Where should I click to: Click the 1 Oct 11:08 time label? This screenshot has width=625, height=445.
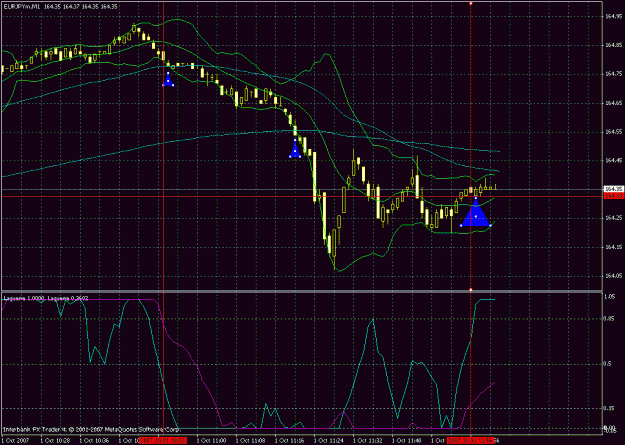(249, 441)
